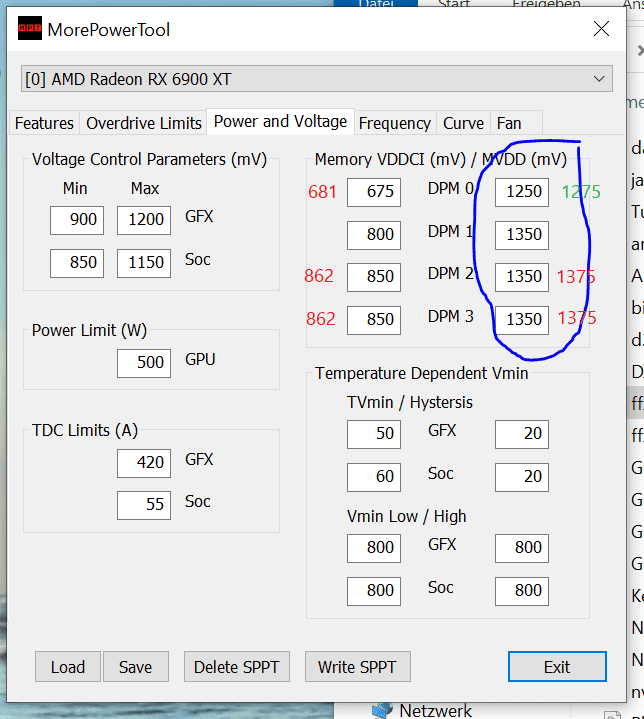
Task: Click the DPM 2 VDDCI field 850
Action: click(x=374, y=277)
